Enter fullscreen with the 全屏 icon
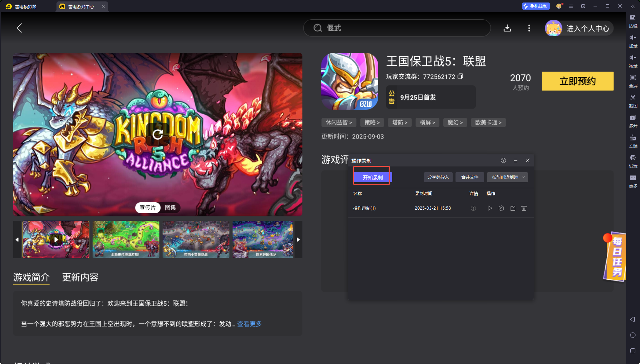The height and width of the screenshot is (364, 640). tap(632, 80)
